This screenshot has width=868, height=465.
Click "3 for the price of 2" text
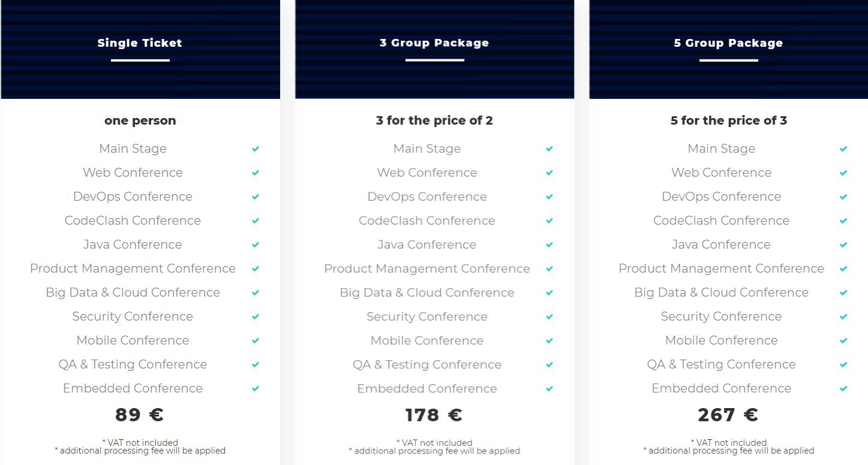point(434,120)
